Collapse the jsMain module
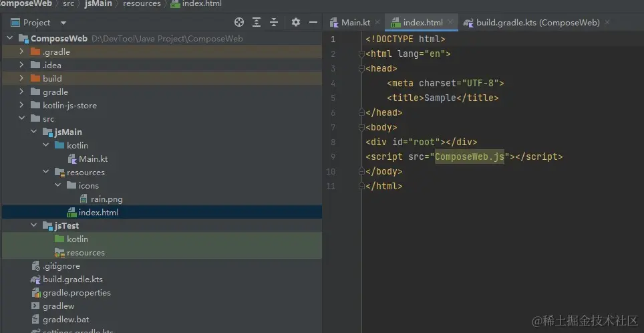The width and height of the screenshot is (644, 333). pyautogui.click(x=33, y=132)
